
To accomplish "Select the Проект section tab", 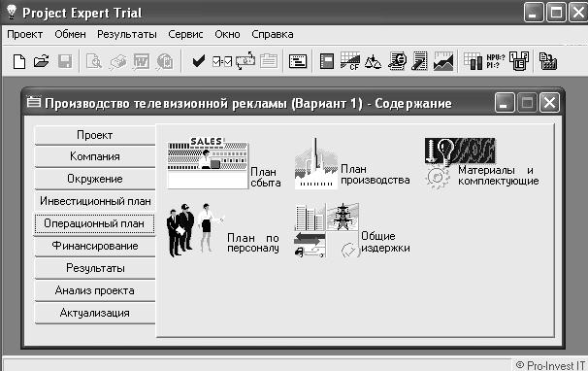I will pos(94,135).
